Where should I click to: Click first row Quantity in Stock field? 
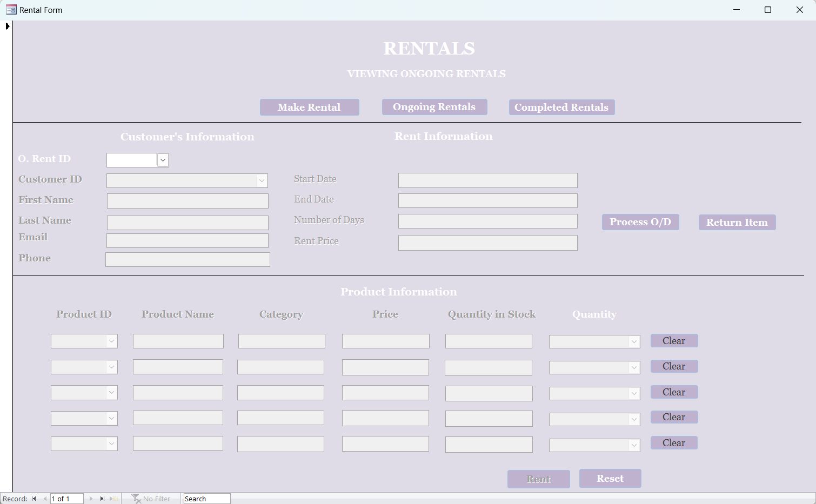click(489, 341)
